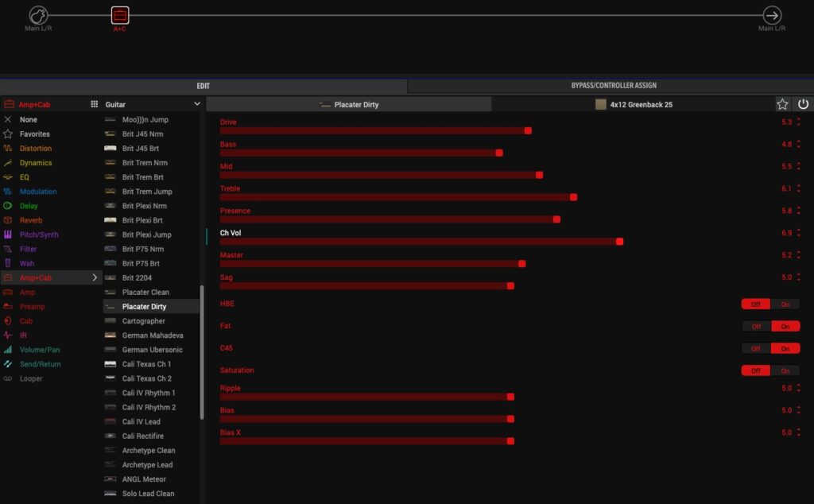Select the Distortion category icon
814x504 pixels.
[x=8, y=149]
